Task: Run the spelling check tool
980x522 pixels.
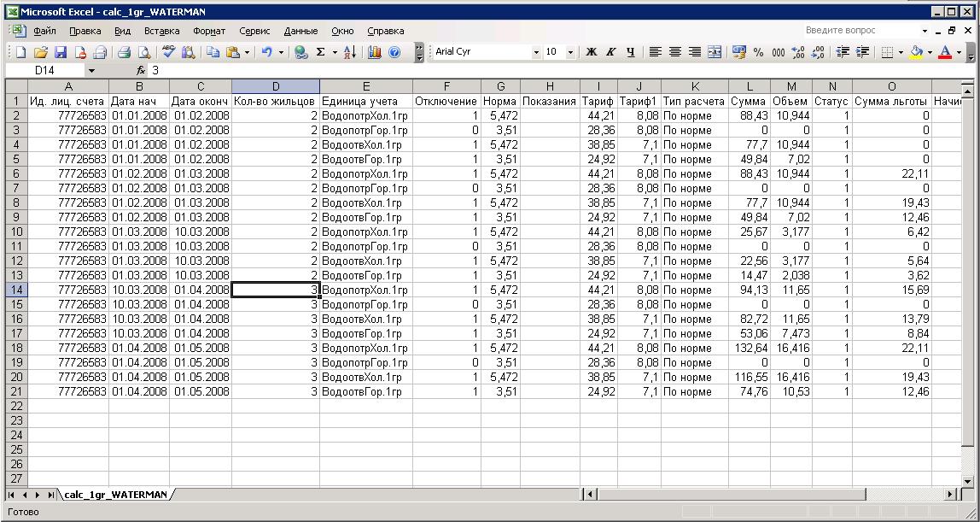Action: click(169, 52)
